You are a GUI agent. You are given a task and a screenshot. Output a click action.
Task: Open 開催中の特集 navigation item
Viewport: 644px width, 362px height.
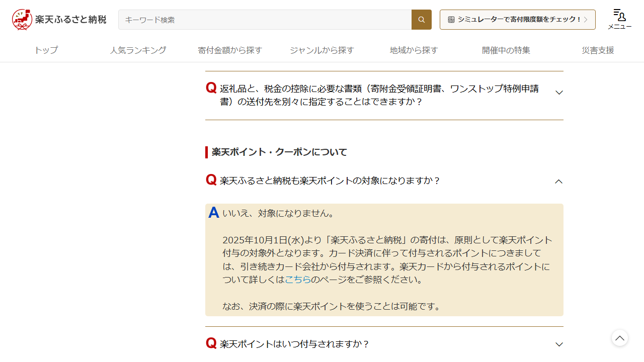[506, 50]
